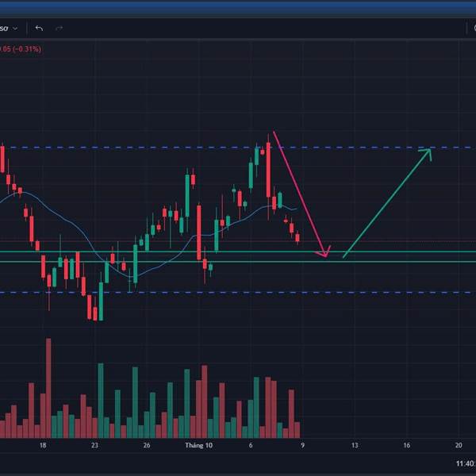Click the "26" date label on the time axis
Viewport: 476px width, 476px height.
click(147, 445)
